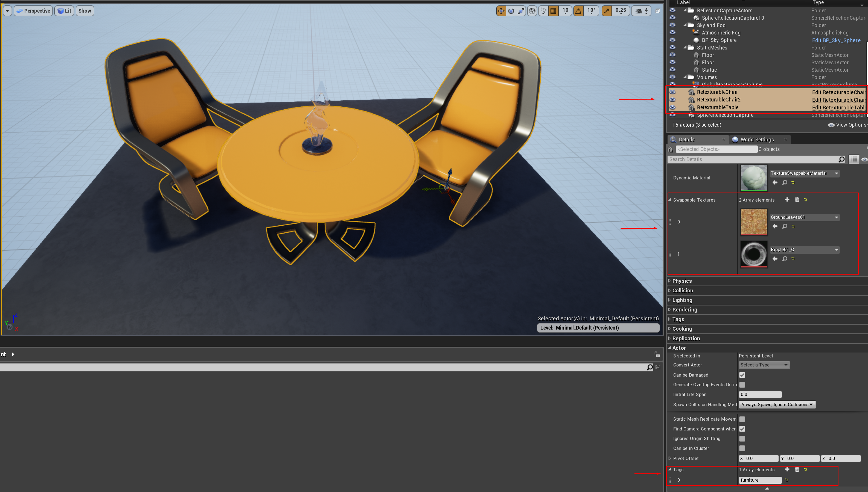Toggle rotation angle snapping icon
Image resolution: width=868 pixels, height=492 pixels.
(x=578, y=11)
